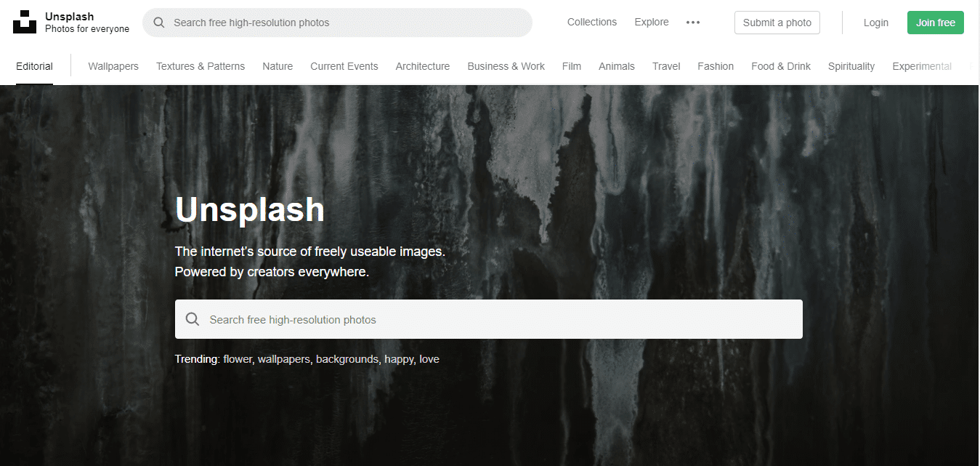The image size is (980, 466).
Task: Open the Explore link
Action: pos(652,23)
